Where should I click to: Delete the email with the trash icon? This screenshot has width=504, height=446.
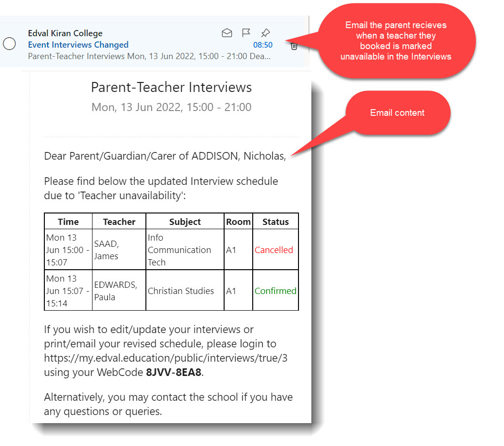click(x=294, y=46)
